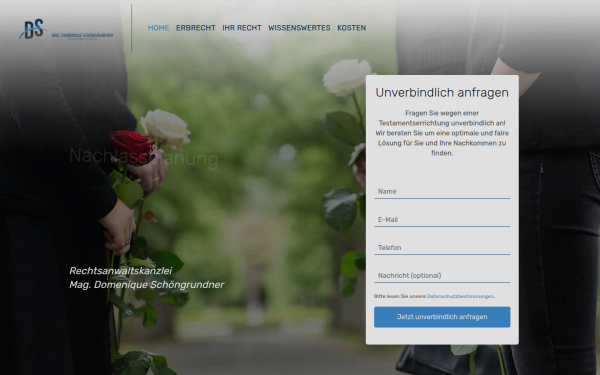Screen dimensions: 600x375
Task: Click into the E-Mail field
Action: 442,220
